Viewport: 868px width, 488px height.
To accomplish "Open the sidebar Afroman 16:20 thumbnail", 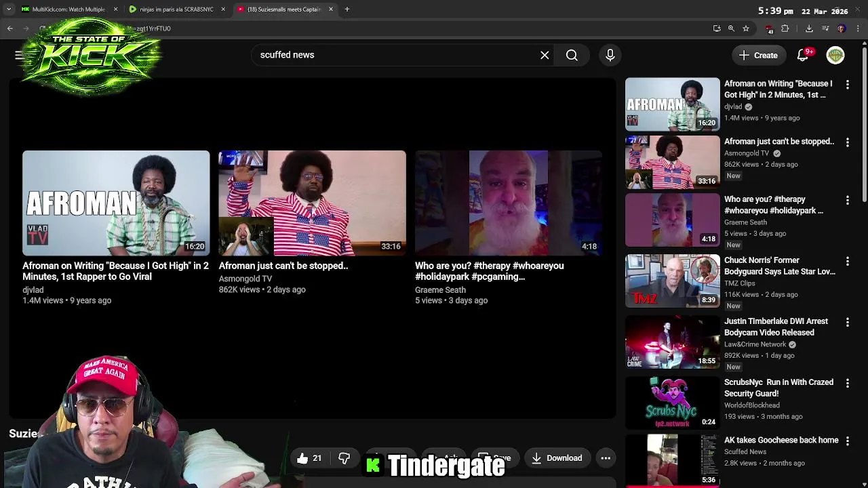I will click(x=672, y=104).
